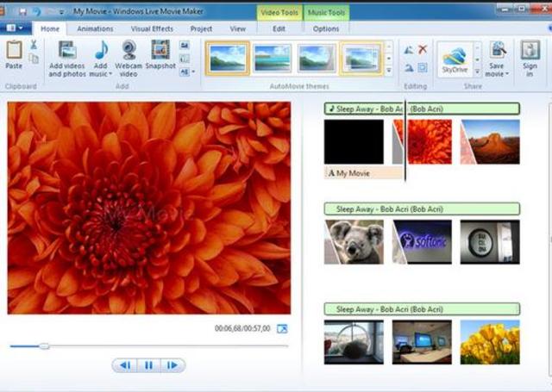The width and height of the screenshot is (552, 392).
Task: Open the Credits dropdown arrow
Action: tap(193, 72)
